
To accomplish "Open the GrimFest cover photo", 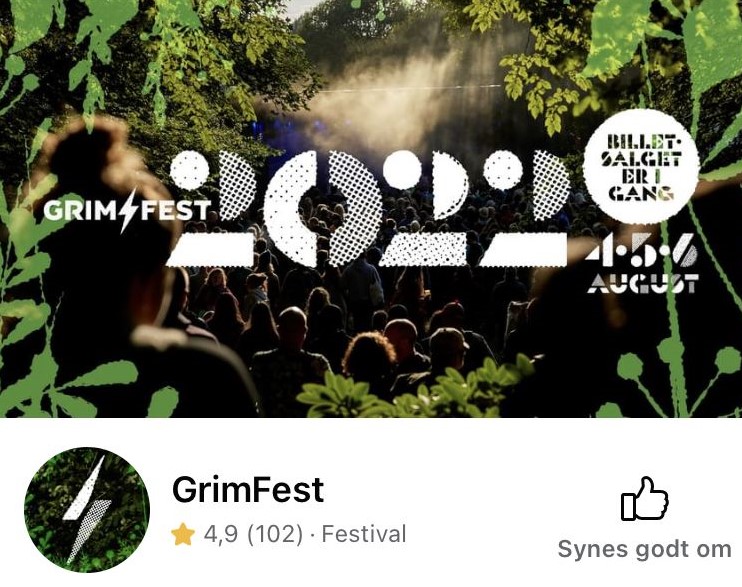I will pos(371,209).
